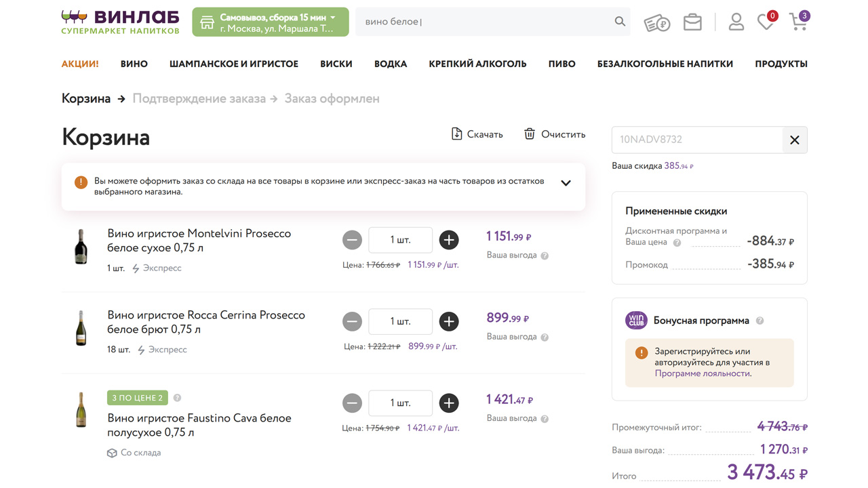Follow the Программе лояльности link
Image resolution: width=868 pixels, height=488 pixels.
(703, 373)
